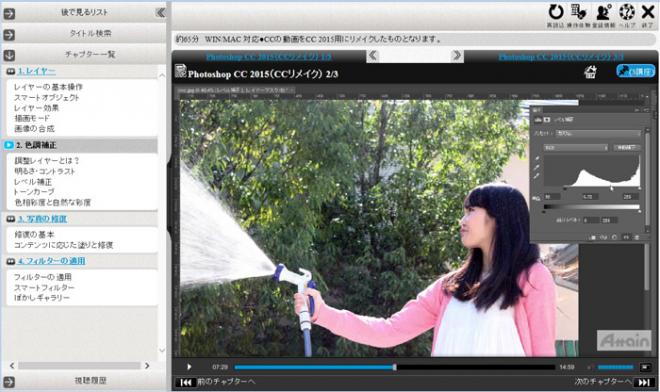660x392 pixels.
Task: Click the down-arrow icon next to チャプター一覧
Action: [x=9, y=55]
